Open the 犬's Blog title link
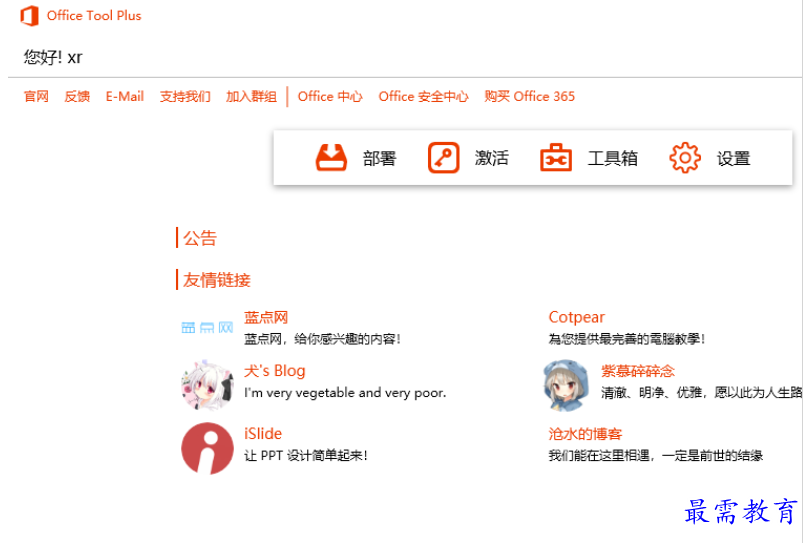 274,371
